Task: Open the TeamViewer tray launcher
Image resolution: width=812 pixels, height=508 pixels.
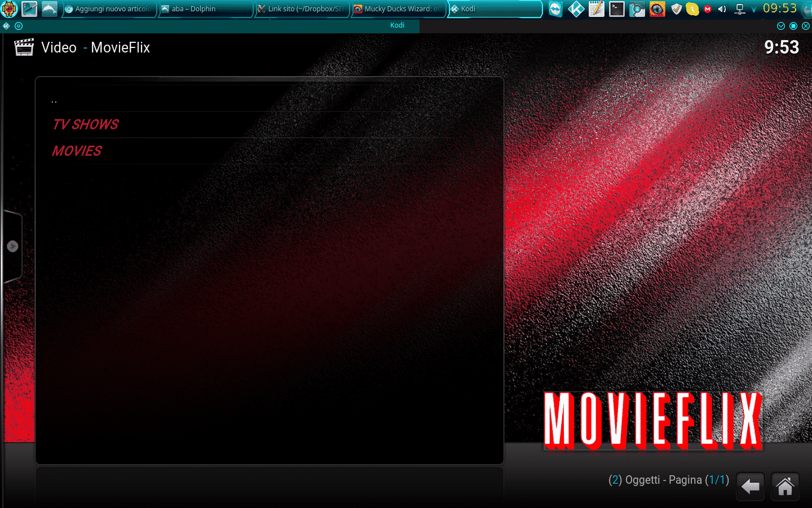Action: point(556,9)
